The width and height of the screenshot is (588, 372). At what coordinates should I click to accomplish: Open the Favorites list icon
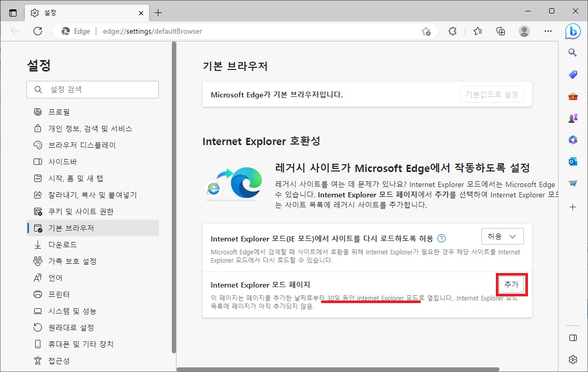pyautogui.click(x=478, y=31)
